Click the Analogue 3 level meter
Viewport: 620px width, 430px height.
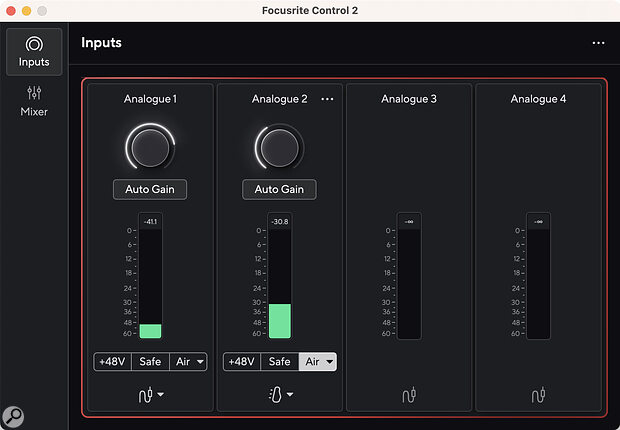click(x=409, y=284)
